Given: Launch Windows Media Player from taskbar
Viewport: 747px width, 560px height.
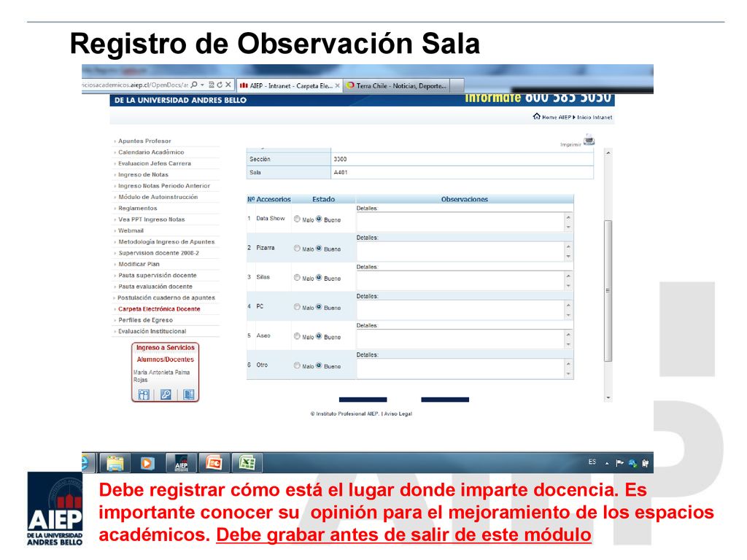Looking at the screenshot, I should point(147,463).
